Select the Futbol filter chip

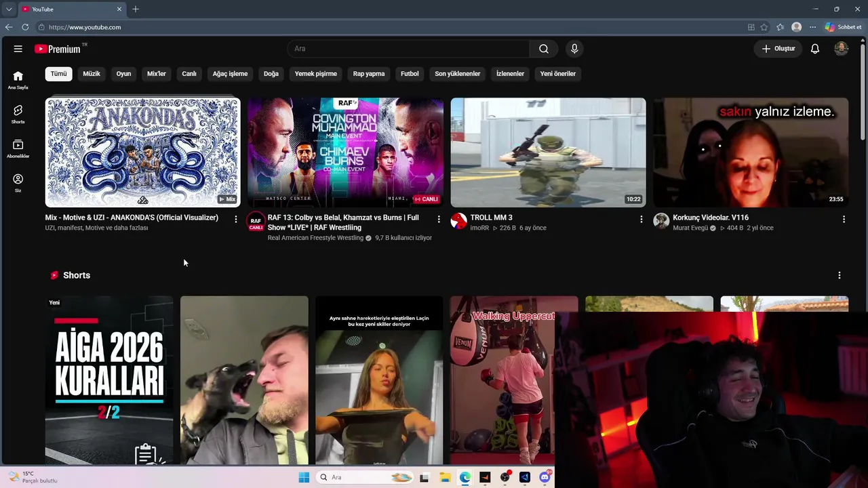[x=410, y=74]
